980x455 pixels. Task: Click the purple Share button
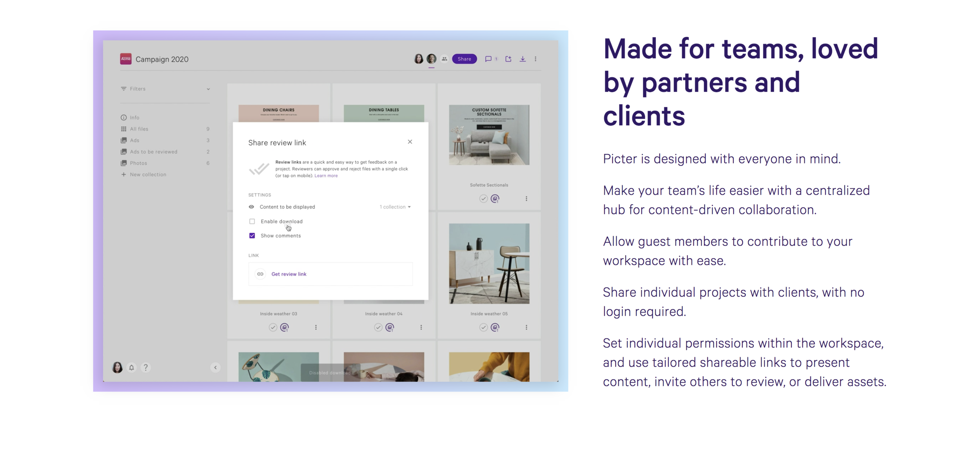pyautogui.click(x=464, y=59)
